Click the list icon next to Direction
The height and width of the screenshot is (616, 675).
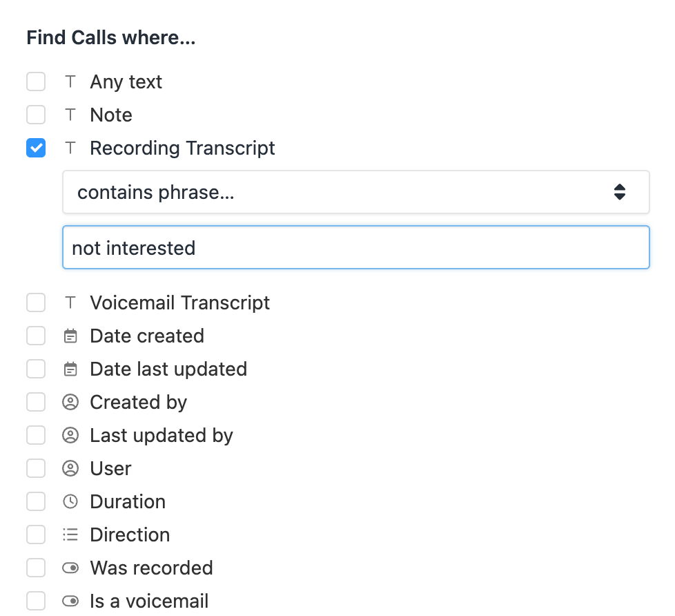click(x=70, y=535)
